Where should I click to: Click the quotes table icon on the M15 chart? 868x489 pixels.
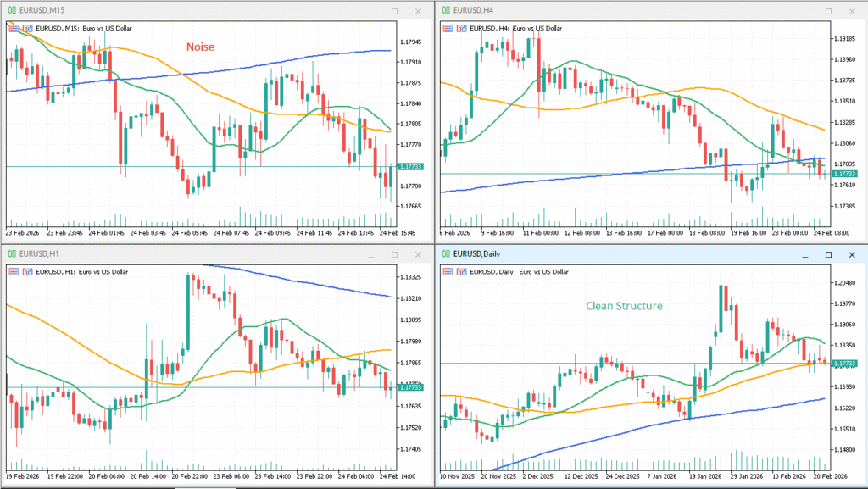(x=14, y=27)
